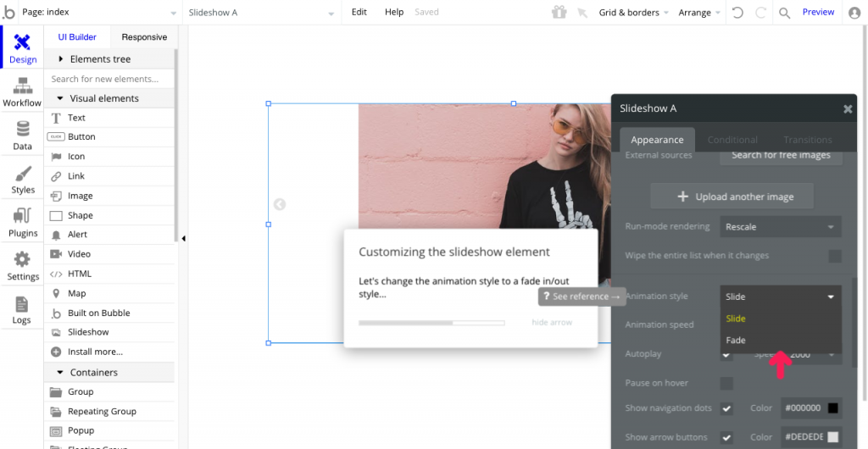
Task: Toggle Show navigation dots checkbox
Action: [726, 408]
